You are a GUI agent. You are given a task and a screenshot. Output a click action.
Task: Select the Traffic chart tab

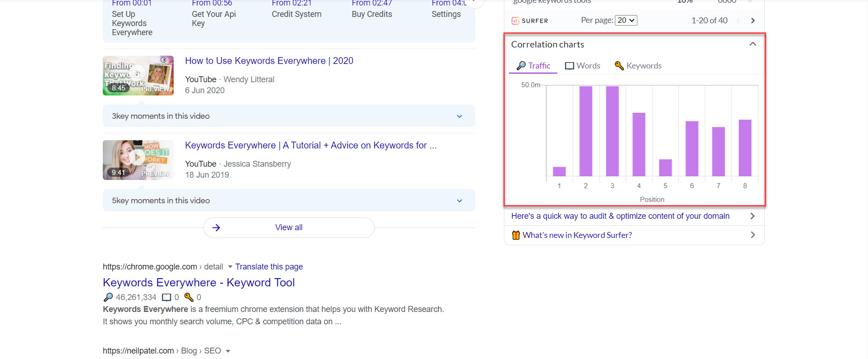(533, 66)
